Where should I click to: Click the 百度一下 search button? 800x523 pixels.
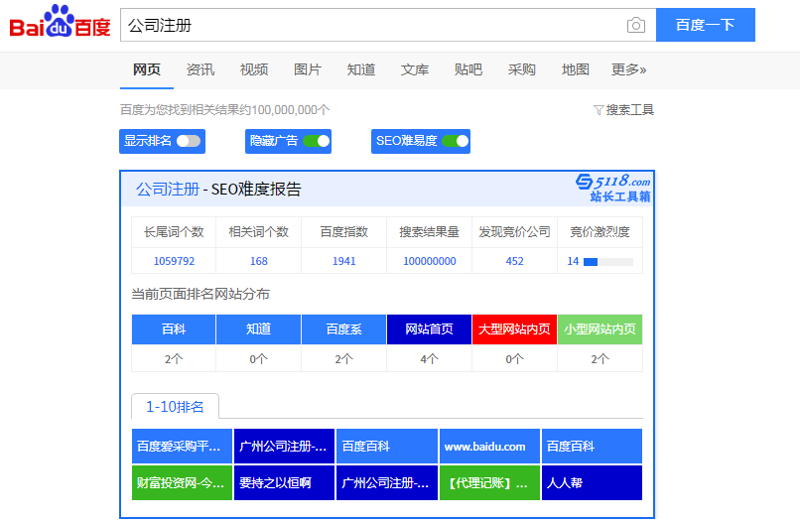(x=705, y=25)
